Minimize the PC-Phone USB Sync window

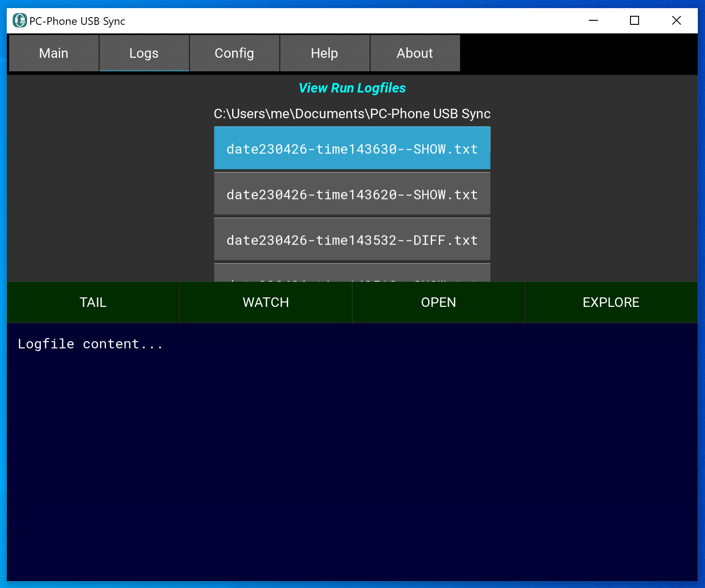point(593,20)
